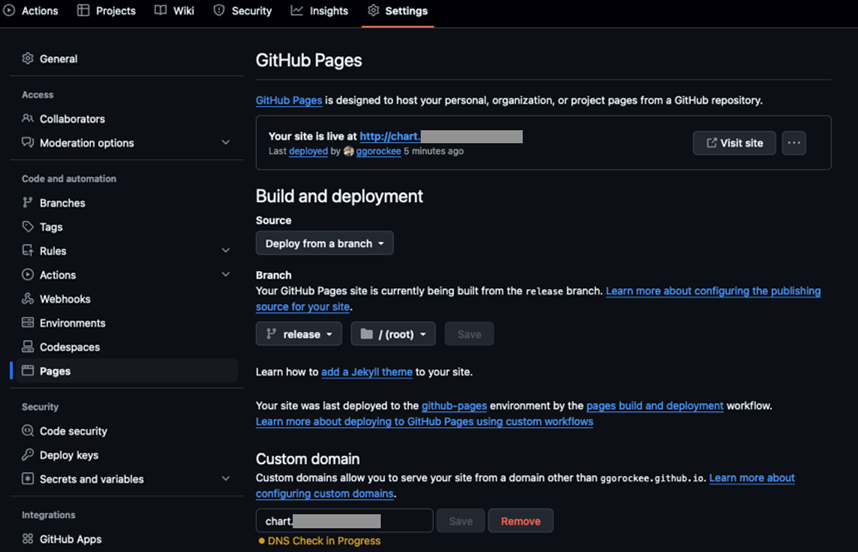Open the Projects tab

106,10
